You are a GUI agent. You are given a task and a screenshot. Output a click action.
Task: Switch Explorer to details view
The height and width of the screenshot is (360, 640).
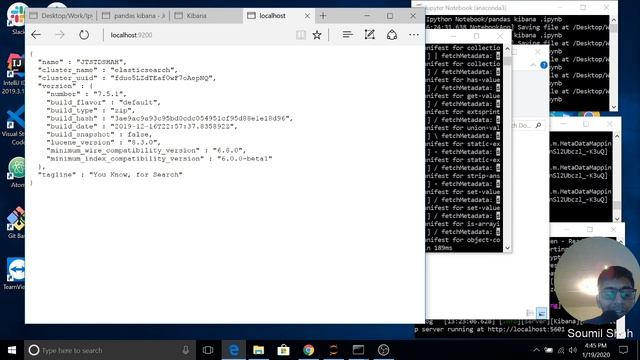(x=530, y=313)
